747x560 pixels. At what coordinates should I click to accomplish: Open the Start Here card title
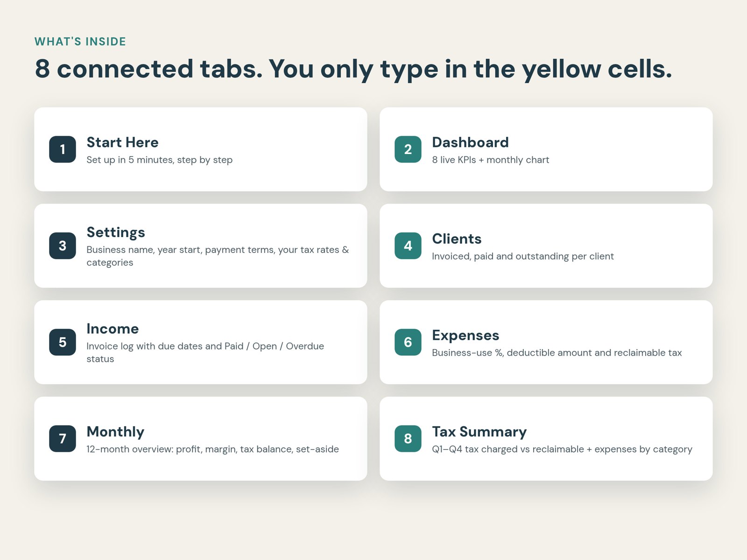[122, 142]
